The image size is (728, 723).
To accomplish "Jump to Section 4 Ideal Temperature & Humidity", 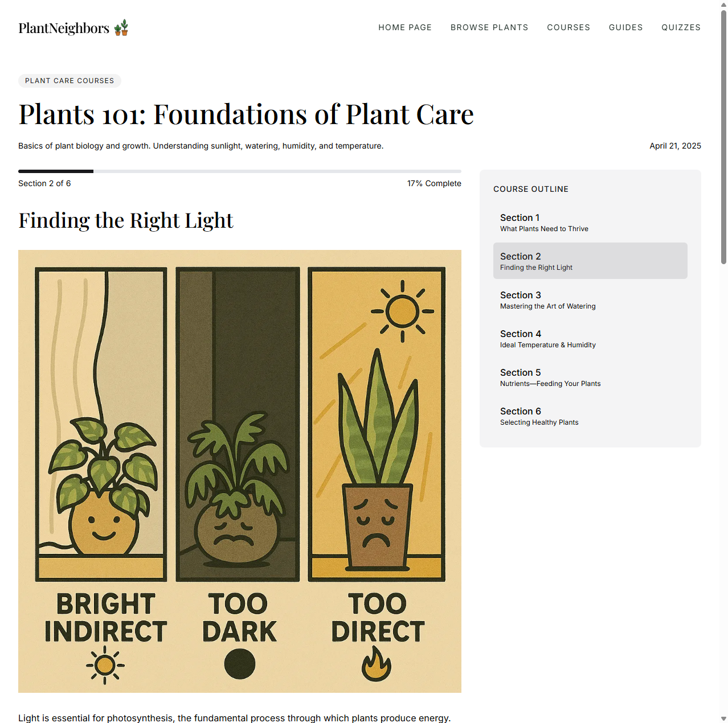I will tap(590, 338).
